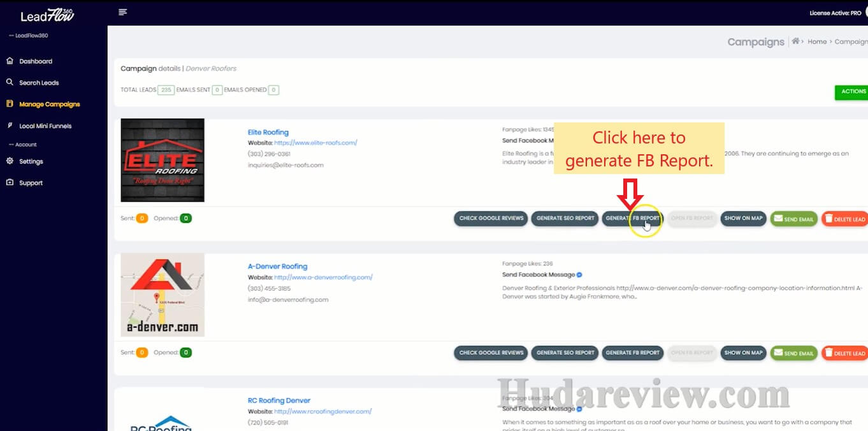Click the Dashboard home icon in sidebar
The width and height of the screenshot is (868, 431).
10,61
